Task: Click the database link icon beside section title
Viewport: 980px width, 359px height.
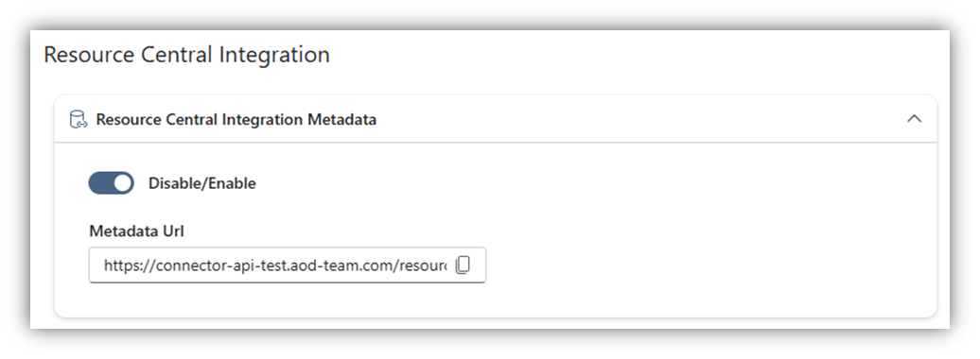Action: click(x=79, y=119)
